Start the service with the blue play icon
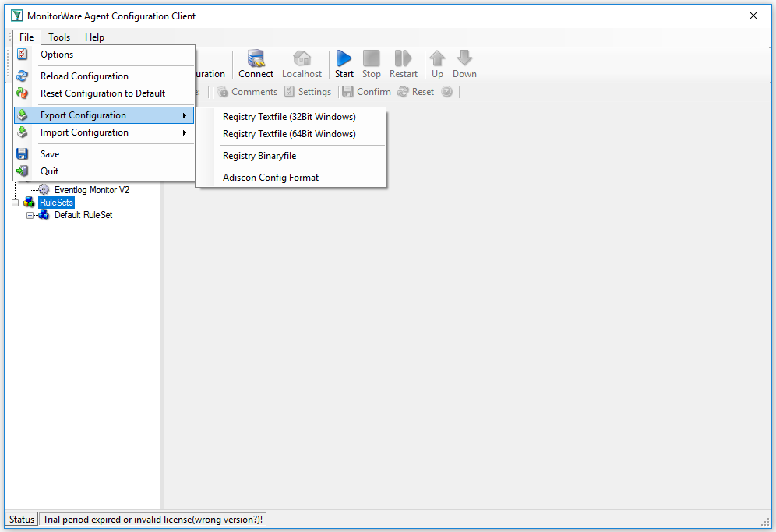 point(344,58)
